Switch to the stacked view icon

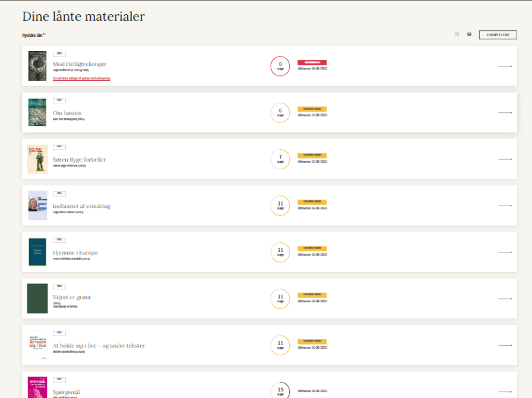pos(469,34)
